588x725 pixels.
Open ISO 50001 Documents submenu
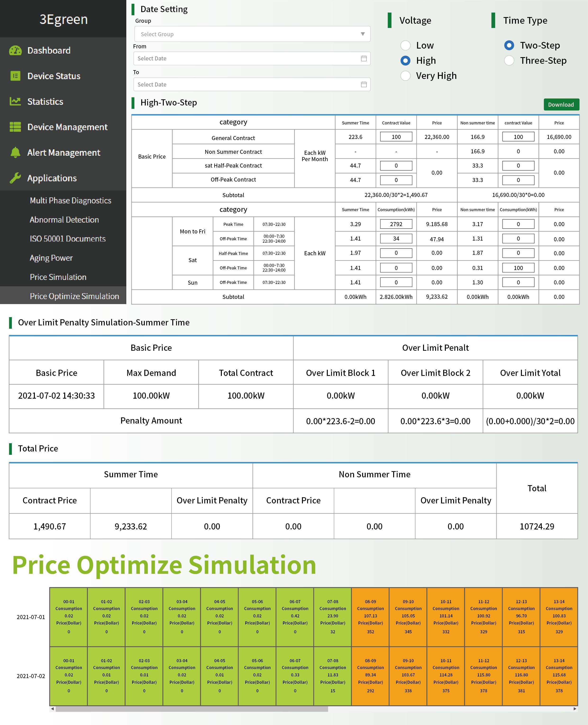68,239
